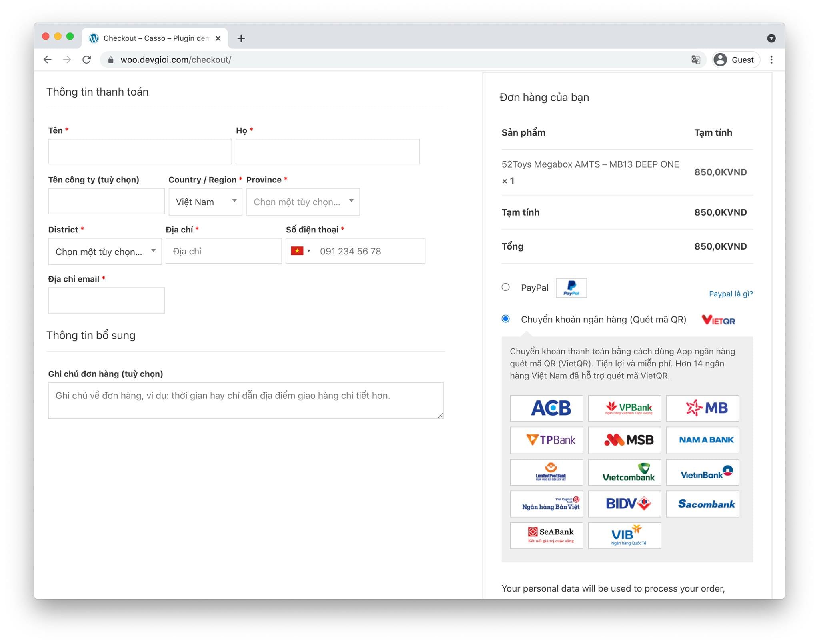Image resolution: width=819 pixels, height=644 pixels.
Task: Open the District dropdown
Action: click(105, 251)
